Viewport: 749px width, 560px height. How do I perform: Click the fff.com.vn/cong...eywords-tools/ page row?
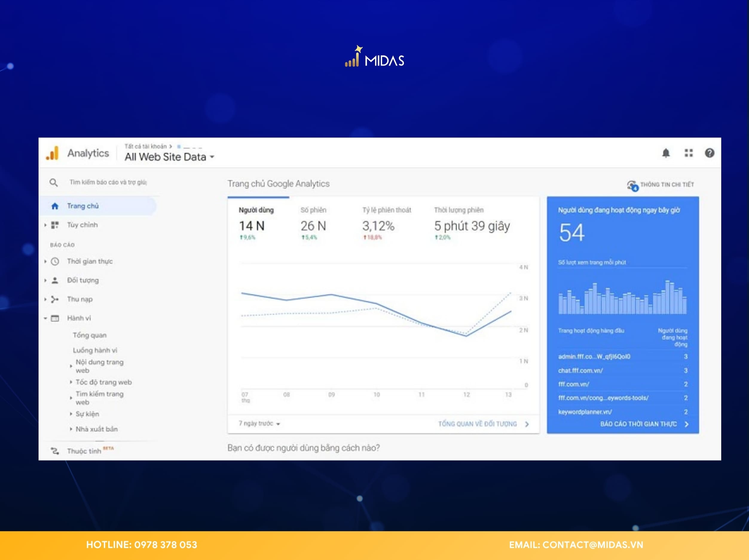[623, 398]
